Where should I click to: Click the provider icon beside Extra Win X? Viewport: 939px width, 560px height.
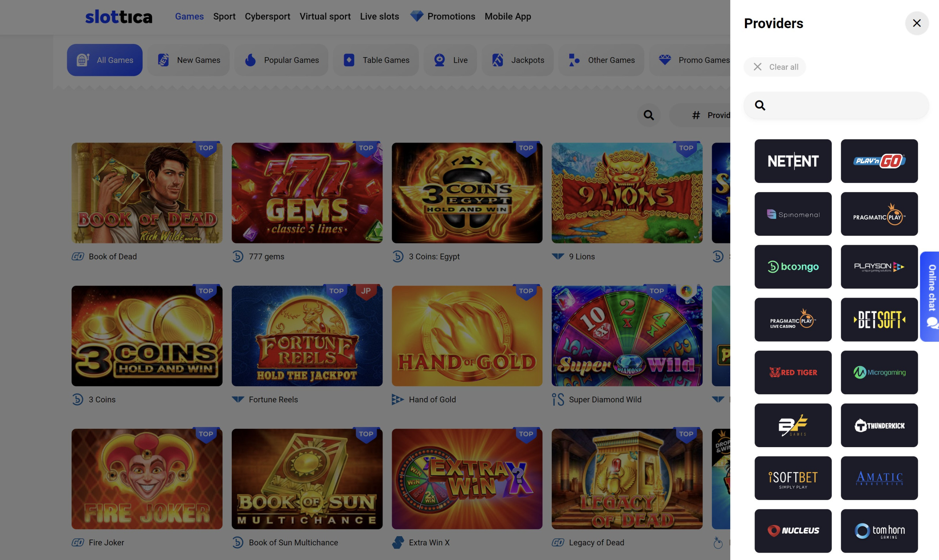[x=398, y=542]
